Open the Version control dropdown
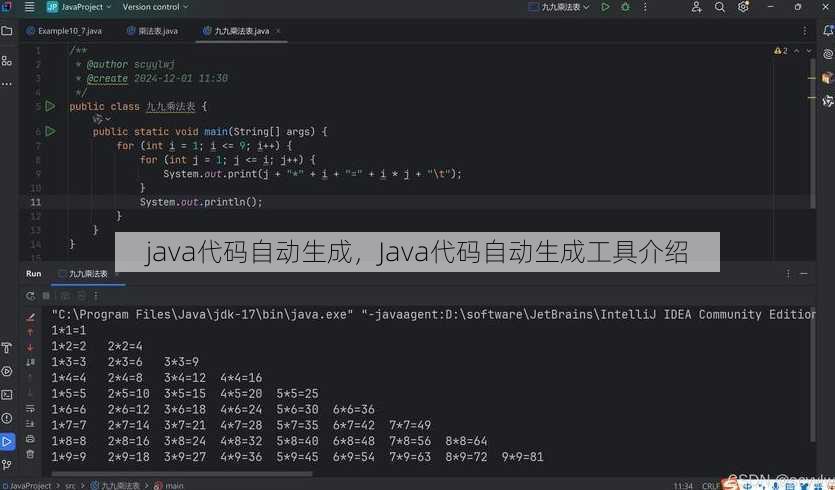 coord(155,7)
